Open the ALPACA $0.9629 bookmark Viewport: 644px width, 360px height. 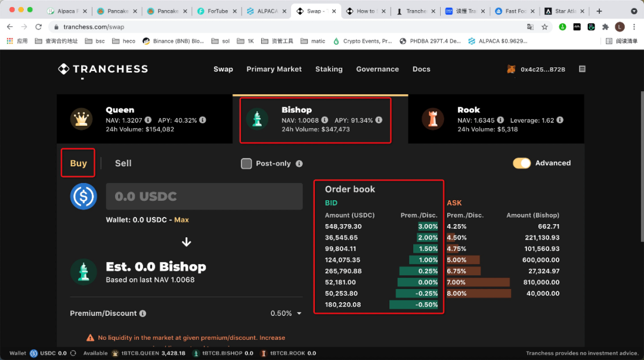click(498, 41)
